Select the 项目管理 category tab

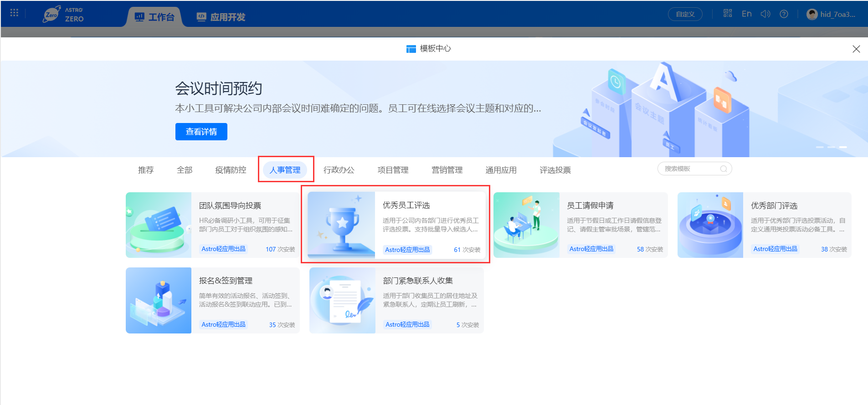pos(393,170)
